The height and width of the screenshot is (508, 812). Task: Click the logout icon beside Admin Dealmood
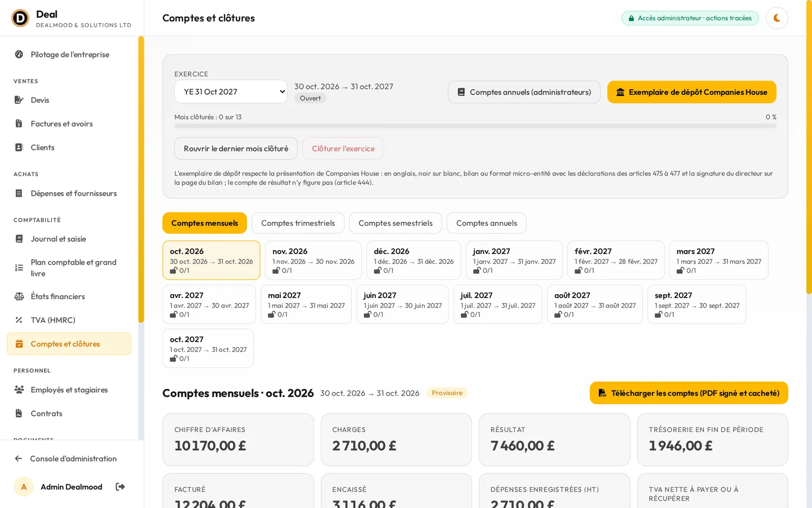tap(120, 487)
